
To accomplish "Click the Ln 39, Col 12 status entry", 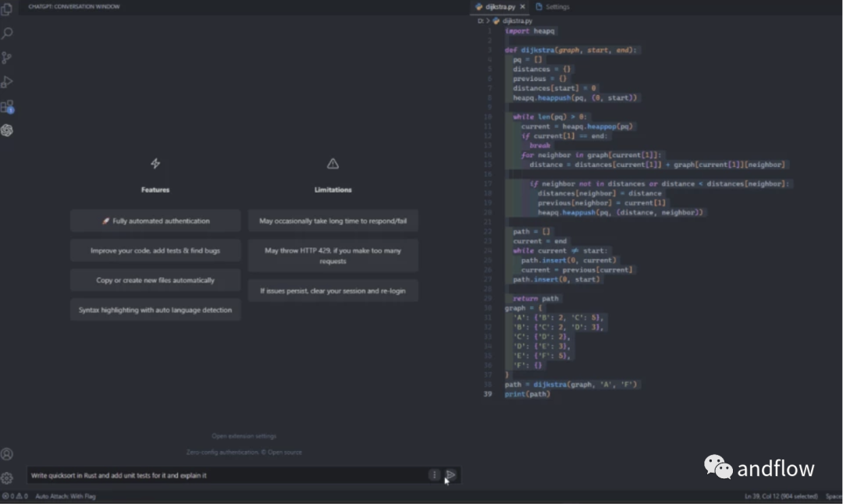I will click(x=781, y=496).
